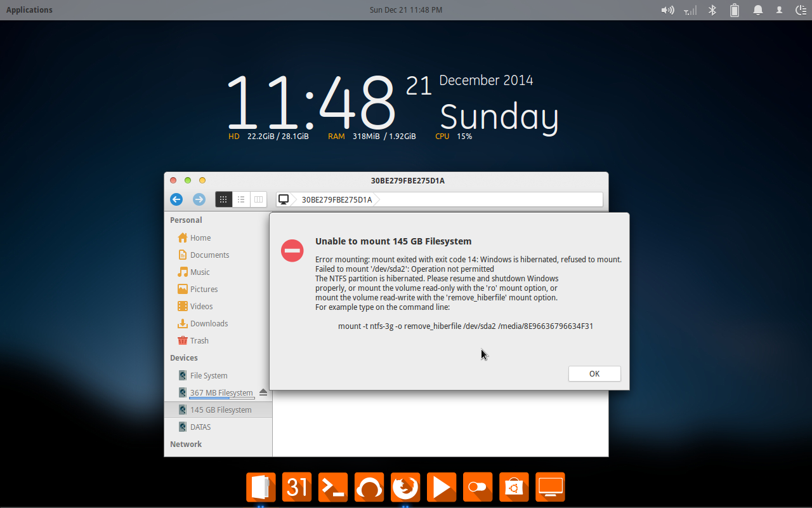The width and height of the screenshot is (812, 508).
Task: Open the Bluetooth indicator
Action: point(712,10)
